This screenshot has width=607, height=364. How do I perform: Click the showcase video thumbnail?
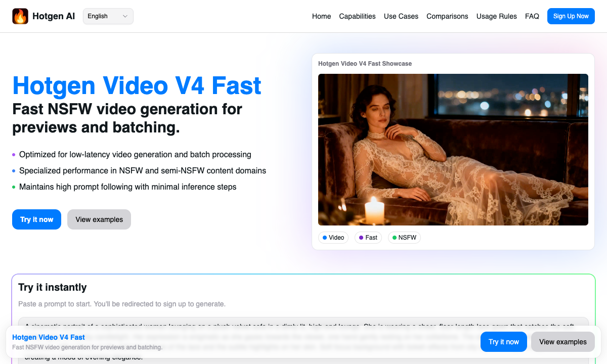coord(453,150)
